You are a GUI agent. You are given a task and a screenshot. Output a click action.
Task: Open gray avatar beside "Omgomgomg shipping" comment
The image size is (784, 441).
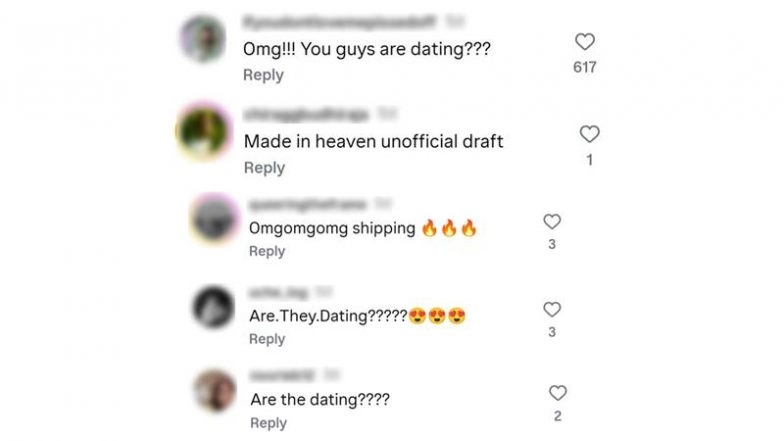(x=215, y=219)
